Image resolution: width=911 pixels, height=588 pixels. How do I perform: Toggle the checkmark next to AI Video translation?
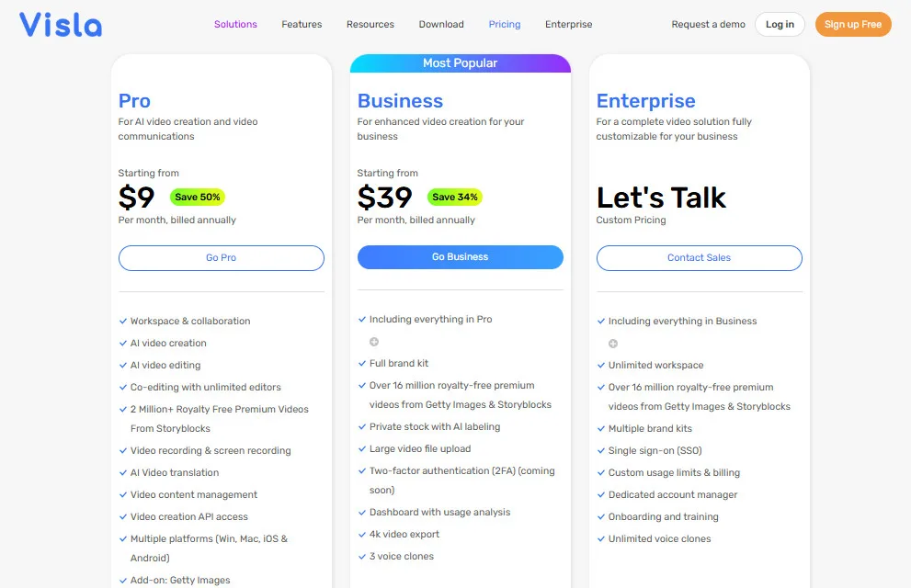(122, 471)
